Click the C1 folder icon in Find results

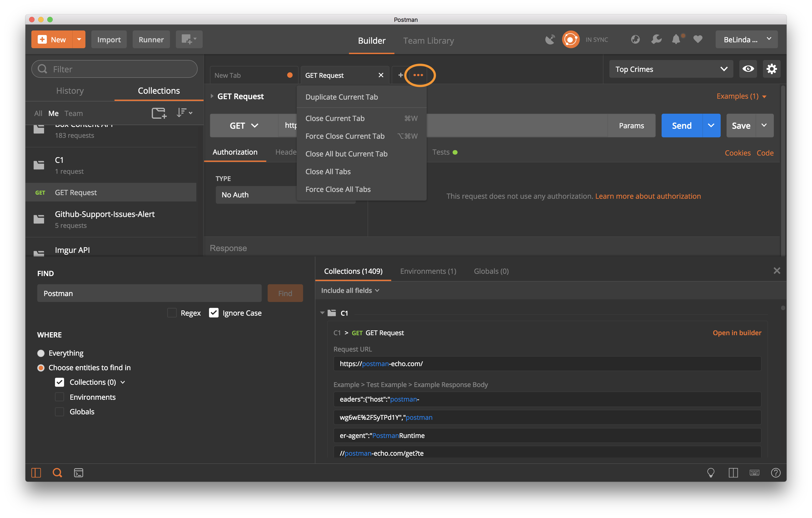click(x=332, y=313)
